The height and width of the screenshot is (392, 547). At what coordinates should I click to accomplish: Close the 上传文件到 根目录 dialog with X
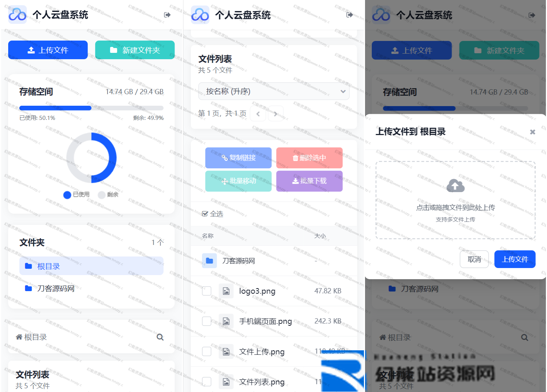coord(532,132)
